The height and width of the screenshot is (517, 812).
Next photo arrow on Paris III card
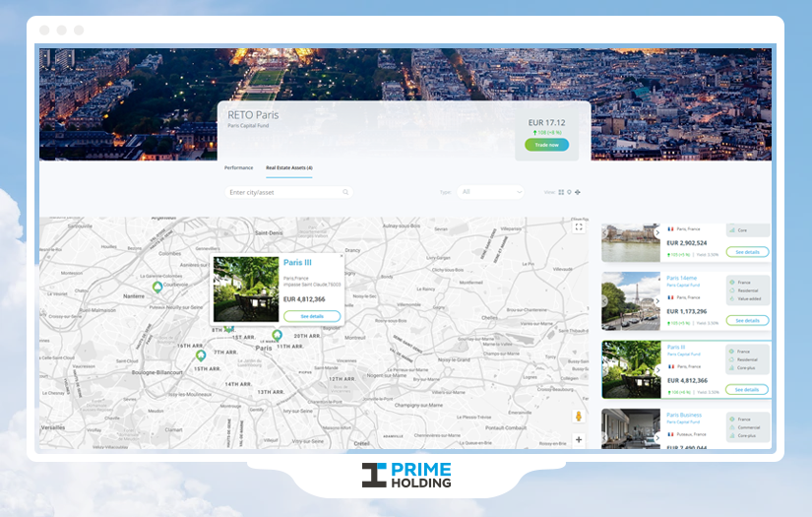pyautogui.click(x=657, y=370)
